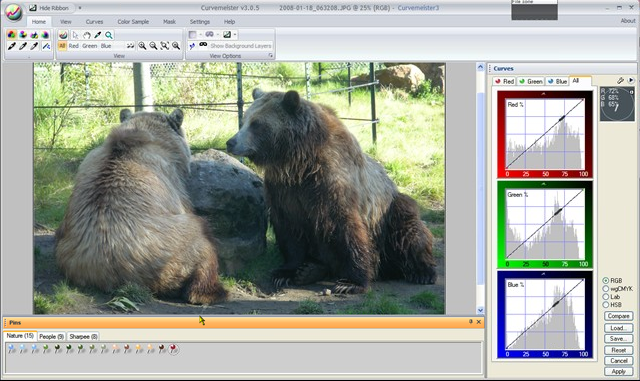This screenshot has height=381, width=640.
Task: Select the first light blue pin in Nature
Action: (x=11, y=349)
